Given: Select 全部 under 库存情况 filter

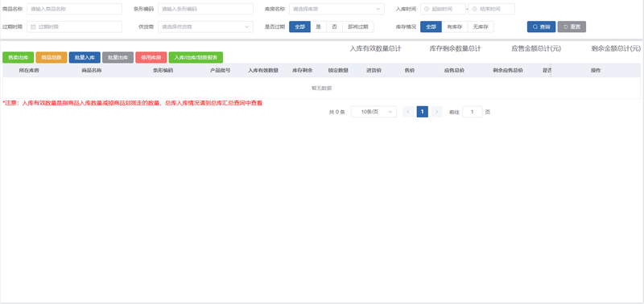Looking at the screenshot, I should 431,27.
